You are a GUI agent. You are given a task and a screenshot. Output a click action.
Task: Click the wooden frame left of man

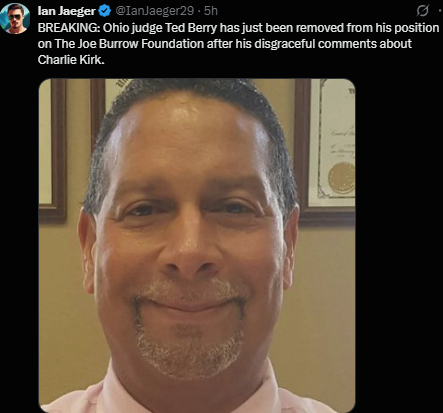(x=52, y=150)
